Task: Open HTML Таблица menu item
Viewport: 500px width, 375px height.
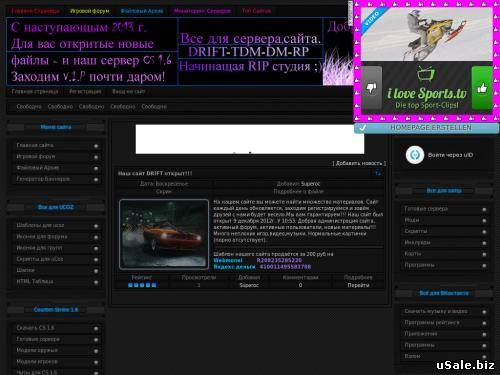Action: coord(35,281)
